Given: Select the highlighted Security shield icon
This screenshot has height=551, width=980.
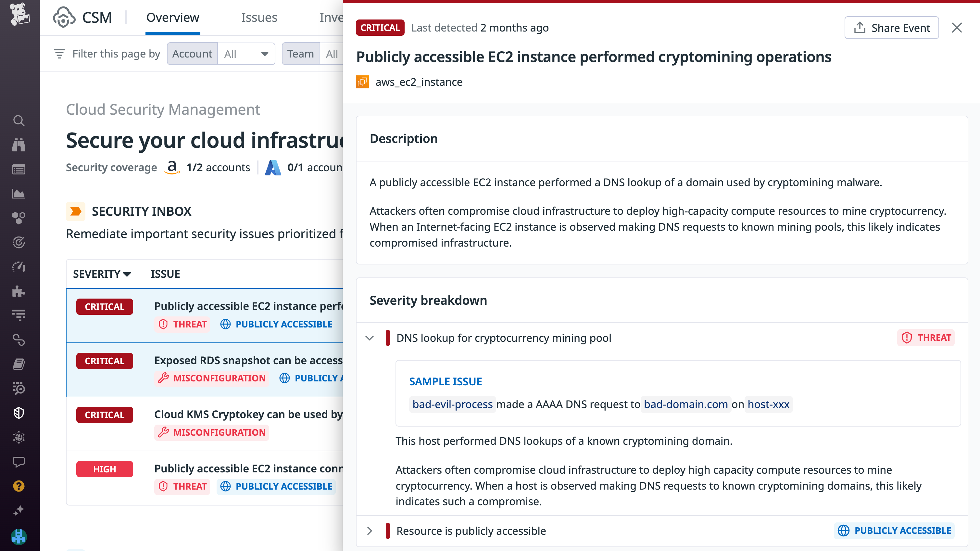Looking at the screenshot, I should (19, 413).
